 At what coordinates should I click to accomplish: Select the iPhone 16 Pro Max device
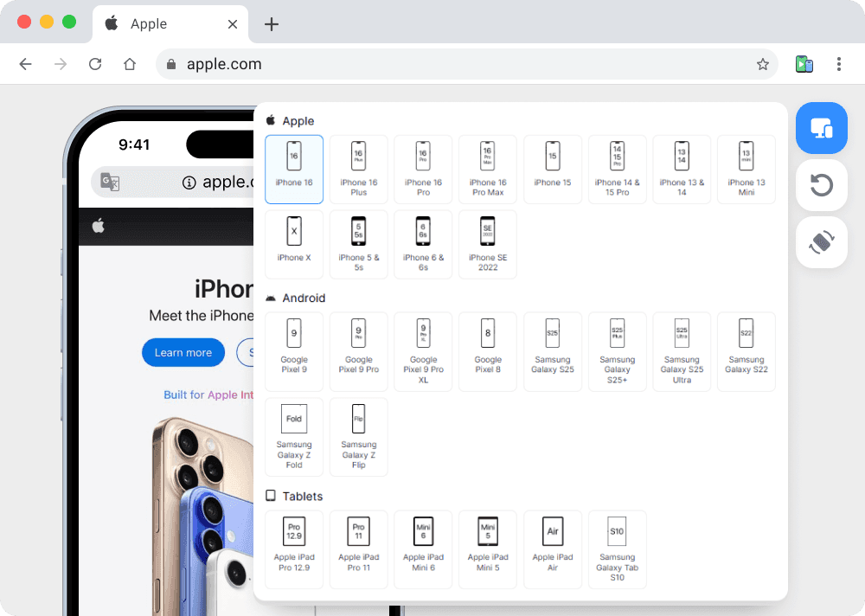487,170
